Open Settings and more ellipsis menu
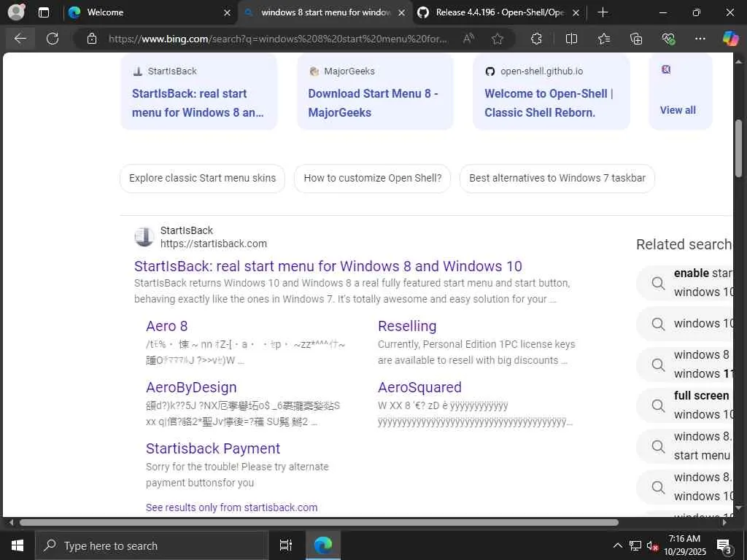 click(700, 39)
